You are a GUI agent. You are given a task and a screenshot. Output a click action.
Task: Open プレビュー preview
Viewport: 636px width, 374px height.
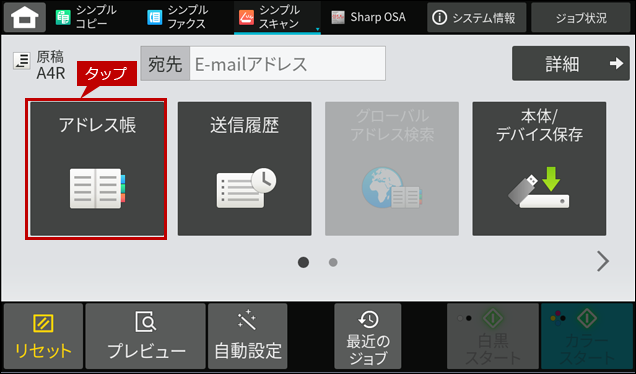tap(146, 336)
